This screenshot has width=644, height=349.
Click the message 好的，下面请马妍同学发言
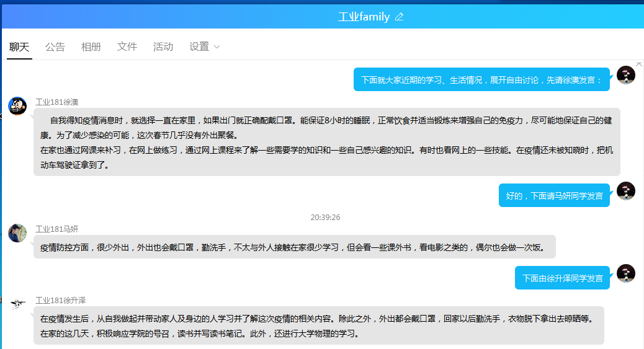tap(554, 195)
